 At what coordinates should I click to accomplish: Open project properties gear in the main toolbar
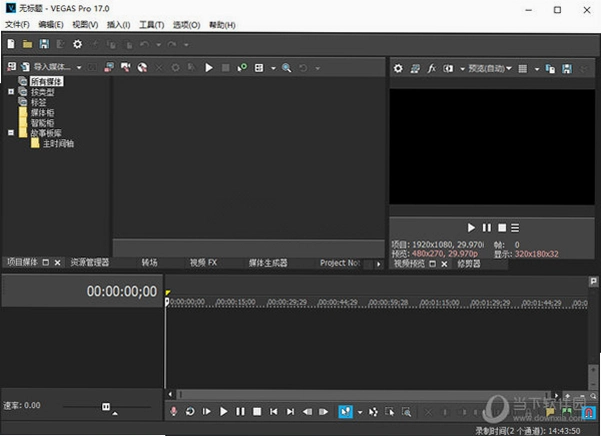[x=77, y=44]
